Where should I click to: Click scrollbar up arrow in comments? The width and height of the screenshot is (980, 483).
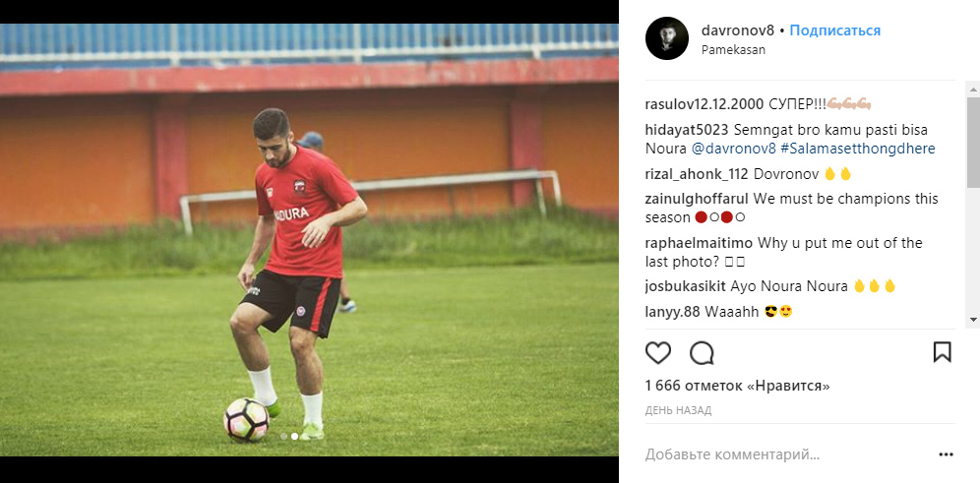click(973, 88)
